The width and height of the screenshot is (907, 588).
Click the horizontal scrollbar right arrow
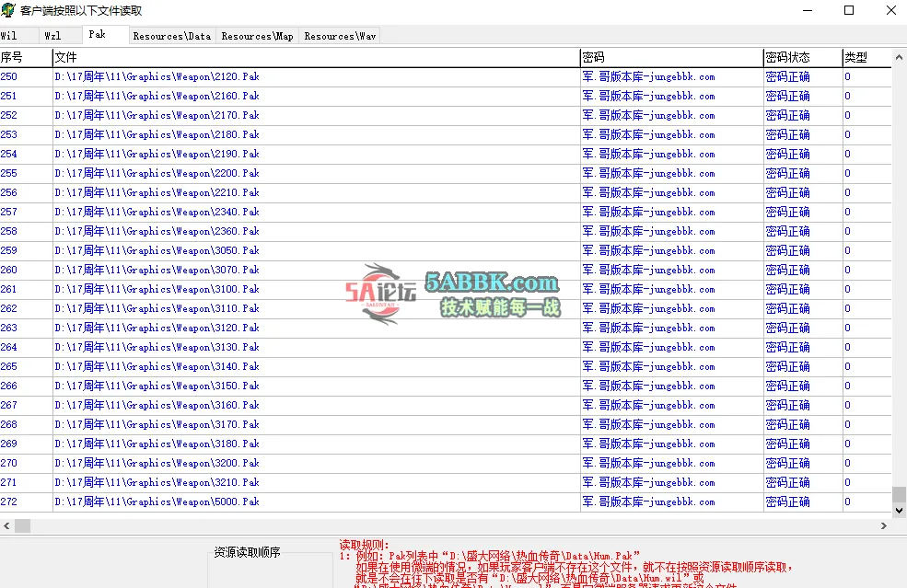(883, 525)
